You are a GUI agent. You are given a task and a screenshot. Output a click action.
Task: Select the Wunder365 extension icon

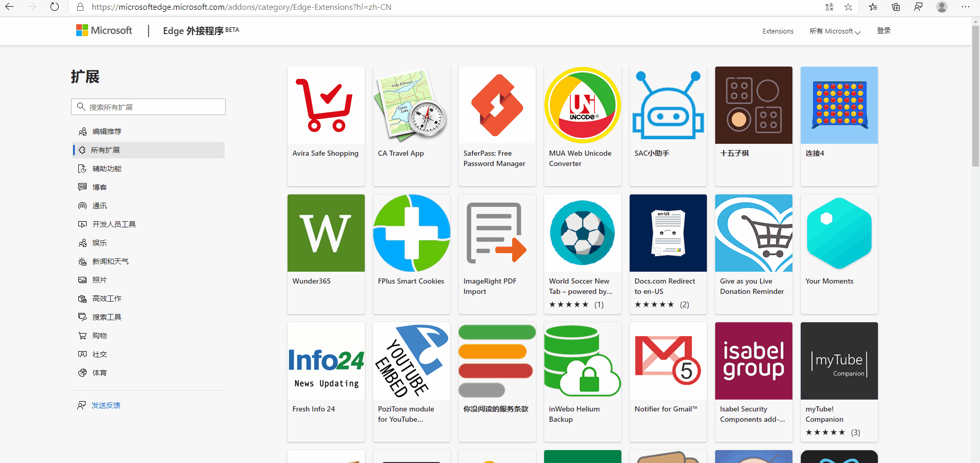[326, 233]
